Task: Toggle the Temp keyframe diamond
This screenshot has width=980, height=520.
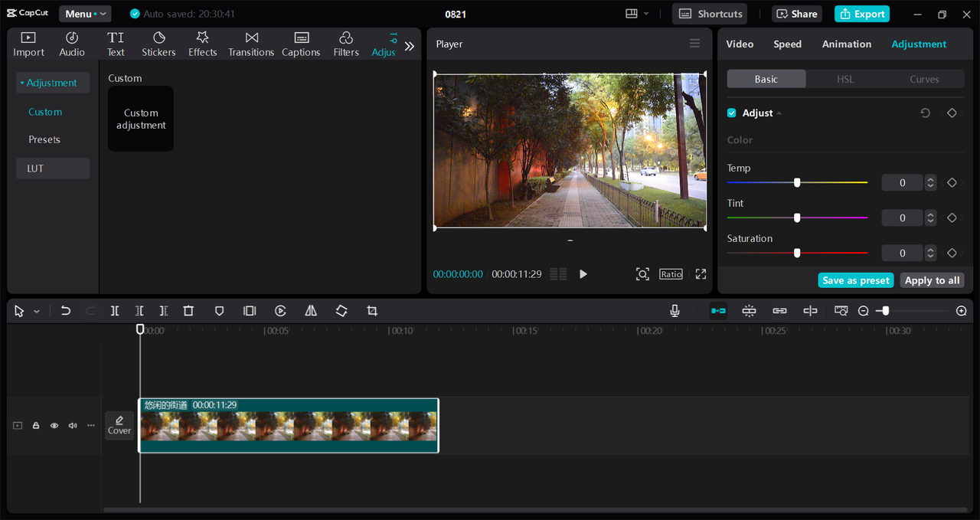Action: click(x=952, y=182)
